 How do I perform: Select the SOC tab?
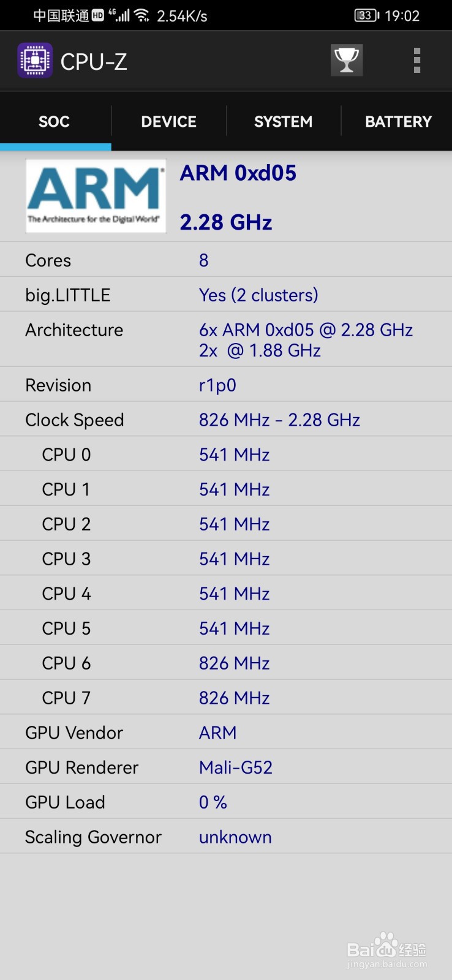[x=55, y=122]
